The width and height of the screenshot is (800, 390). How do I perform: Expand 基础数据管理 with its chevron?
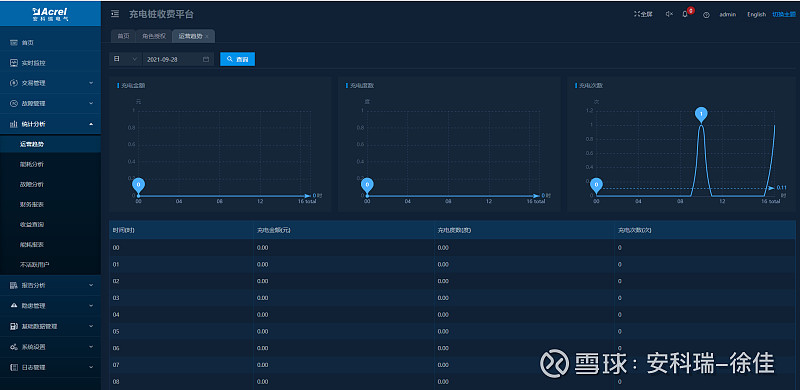coord(91,326)
